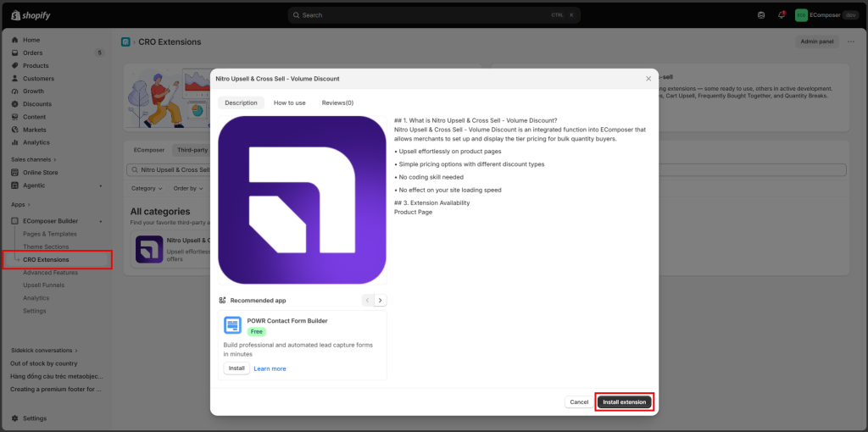Screen dimensions: 868x432
Task: Click the EComposer app icon in breadcrumb
Action: tap(125, 42)
